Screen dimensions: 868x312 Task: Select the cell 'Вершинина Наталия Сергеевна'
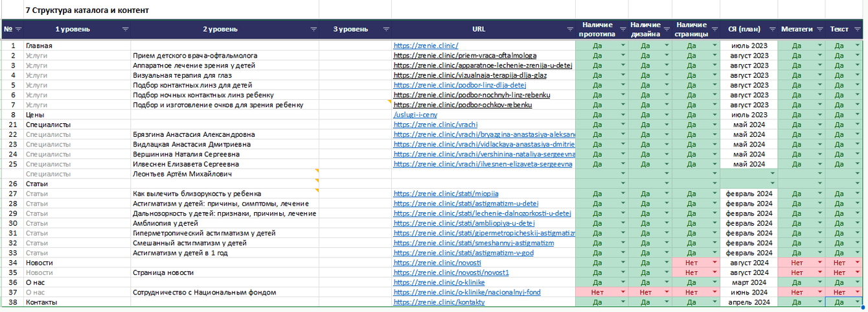point(225,154)
